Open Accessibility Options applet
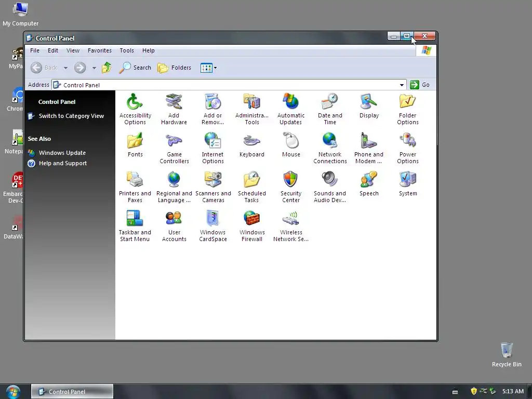 [135, 109]
